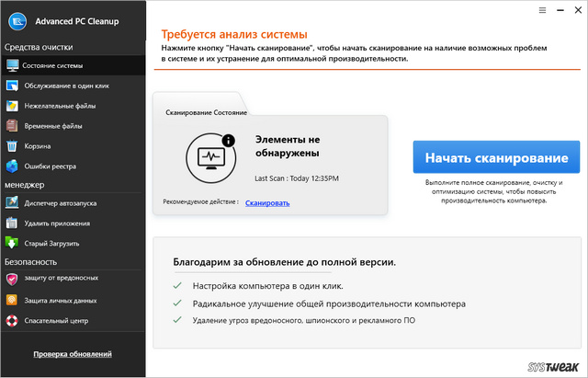Click the Состояние системы monitor icon
Image resolution: width=588 pixels, height=378 pixels.
[x=12, y=65]
